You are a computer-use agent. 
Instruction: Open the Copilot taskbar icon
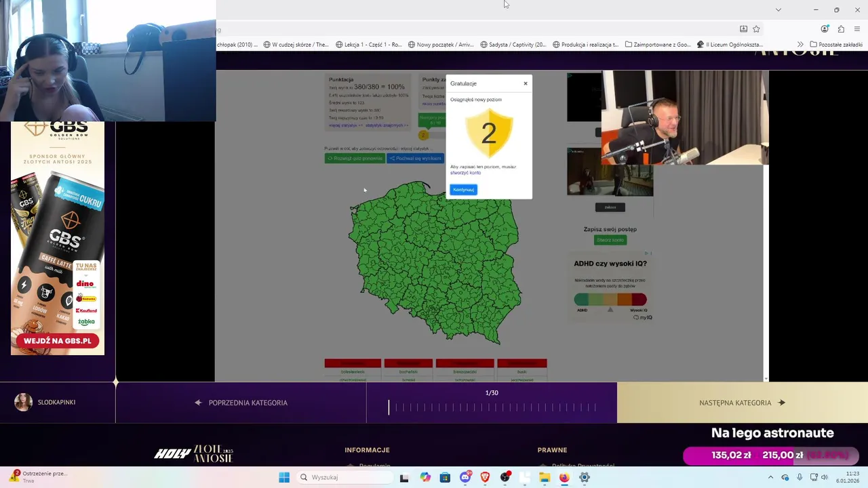(x=425, y=477)
